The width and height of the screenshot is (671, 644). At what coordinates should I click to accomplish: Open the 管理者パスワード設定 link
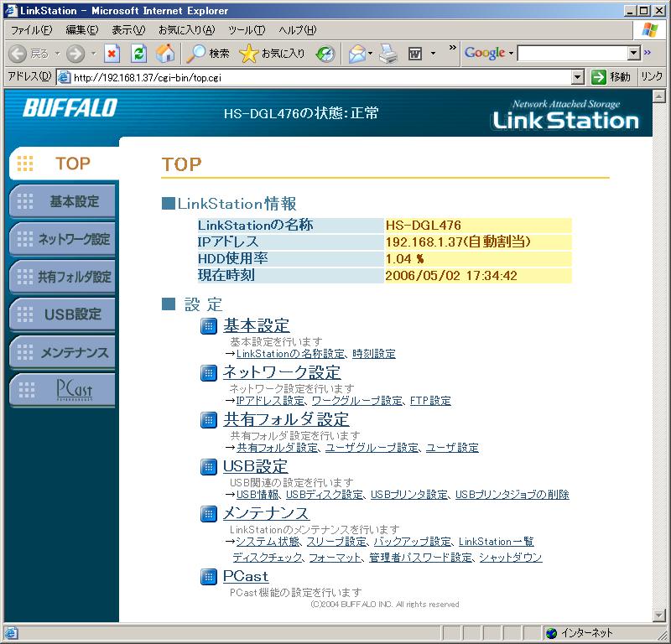421,558
